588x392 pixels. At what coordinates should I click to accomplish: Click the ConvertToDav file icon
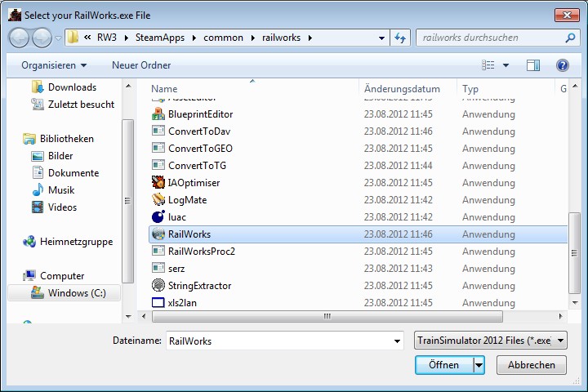point(158,131)
